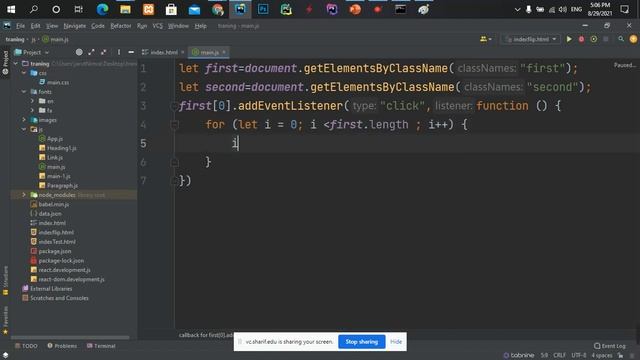The width and height of the screenshot is (640, 360).
Task: Click the tabnine status bar widget
Action: [518, 355]
